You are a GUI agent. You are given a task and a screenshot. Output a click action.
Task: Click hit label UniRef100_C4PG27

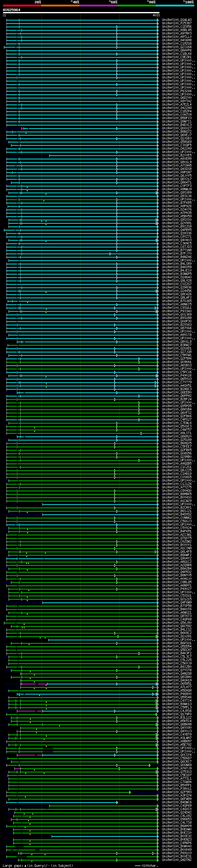(x=177, y=419)
